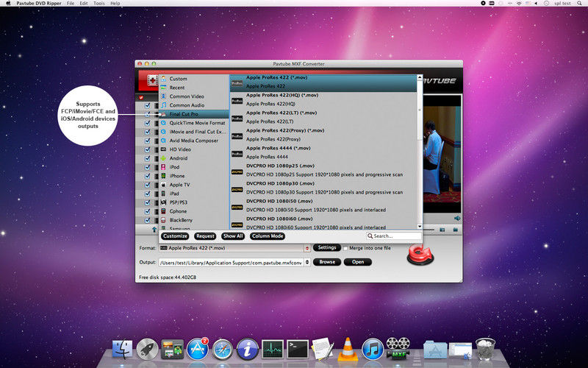Image resolution: width=588 pixels, height=368 pixels.
Task: Select the Apple TV category
Action: tap(194, 185)
